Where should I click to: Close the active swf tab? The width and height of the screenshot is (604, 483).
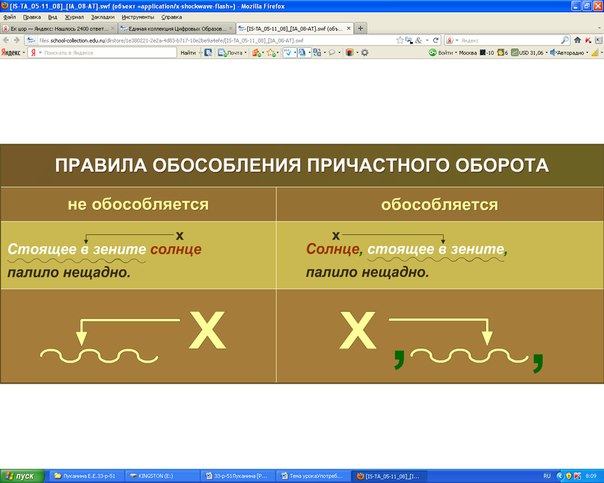click(x=348, y=29)
